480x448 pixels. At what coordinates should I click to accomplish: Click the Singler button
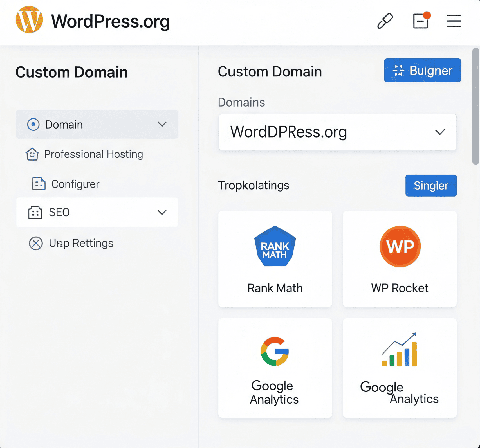(431, 186)
